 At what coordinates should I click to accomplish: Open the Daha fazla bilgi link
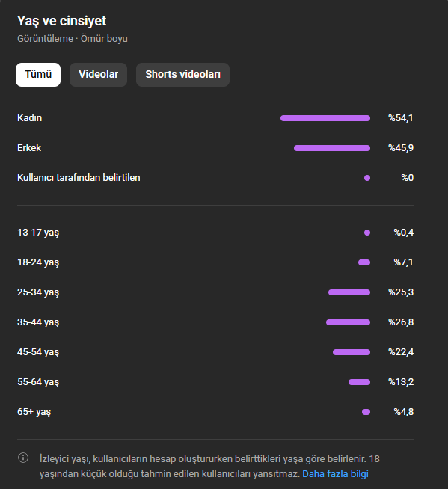tap(335, 474)
